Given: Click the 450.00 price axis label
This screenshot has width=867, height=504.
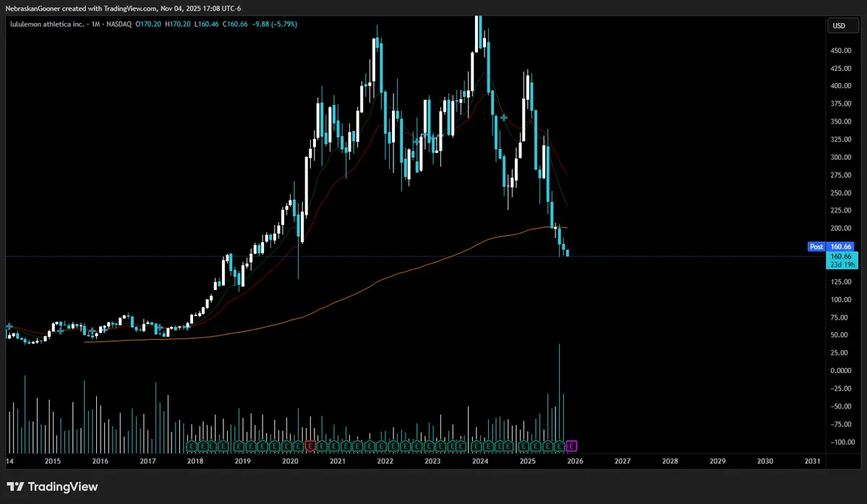Looking at the screenshot, I should (x=840, y=51).
